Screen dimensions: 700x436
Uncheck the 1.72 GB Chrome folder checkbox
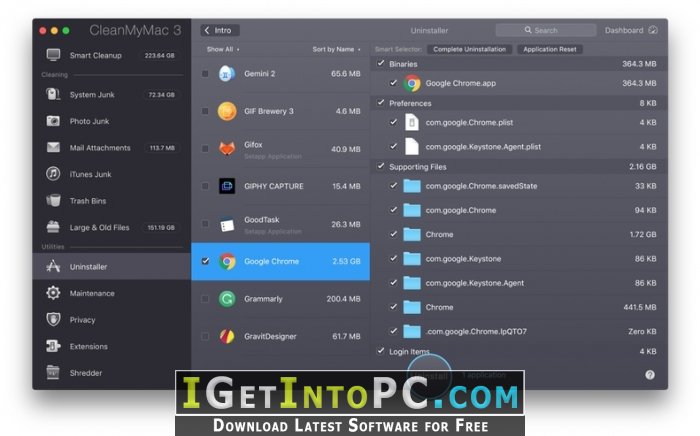click(393, 234)
